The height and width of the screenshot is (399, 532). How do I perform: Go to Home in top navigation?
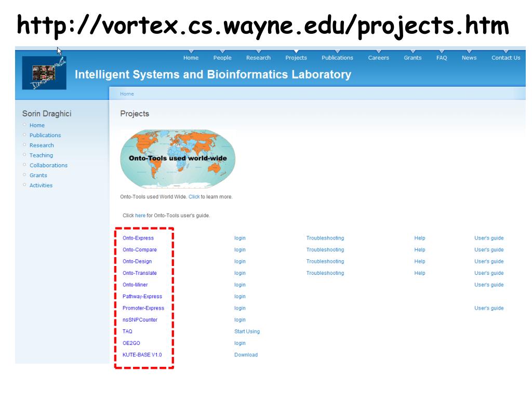click(191, 58)
